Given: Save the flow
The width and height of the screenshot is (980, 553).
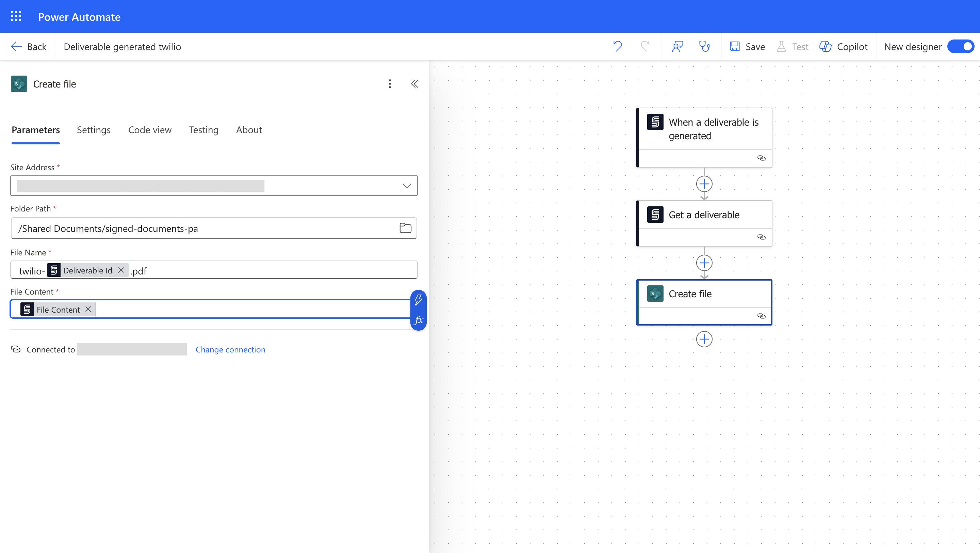Looking at the screenshot, I should (x=747, y=46).
